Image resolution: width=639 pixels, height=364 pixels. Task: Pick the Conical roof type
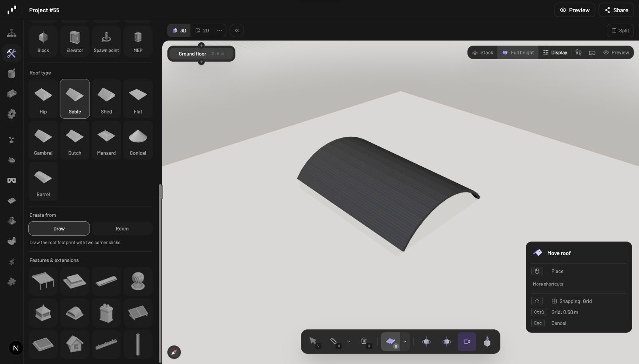[138, 140]
